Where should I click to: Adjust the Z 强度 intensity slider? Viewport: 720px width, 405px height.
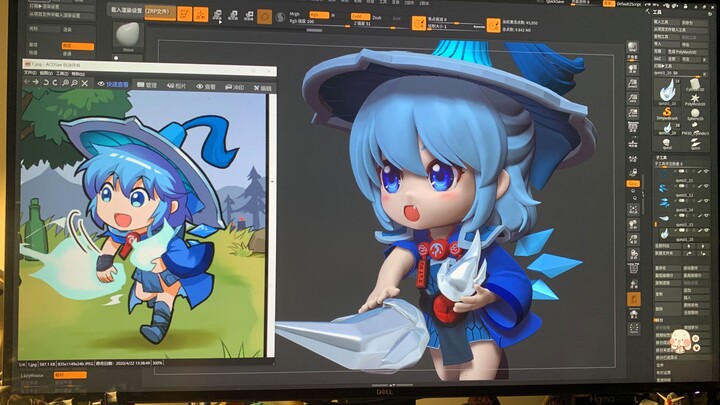pos(380,25)
